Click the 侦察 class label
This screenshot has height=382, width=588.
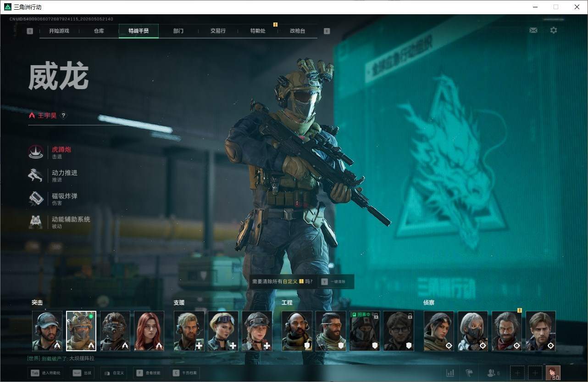click(x=429, y=303)
